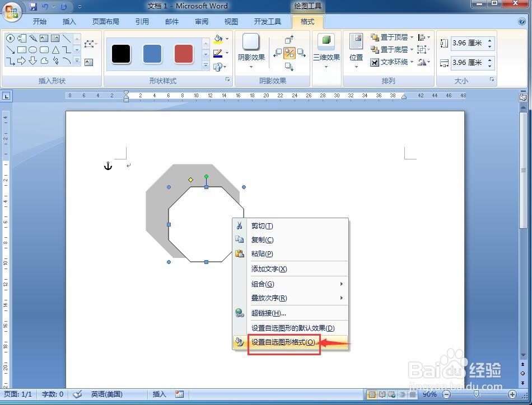Open 位置 dropdown
The height and width of the screenshot is (405, 532).
[x=356, y=67]
